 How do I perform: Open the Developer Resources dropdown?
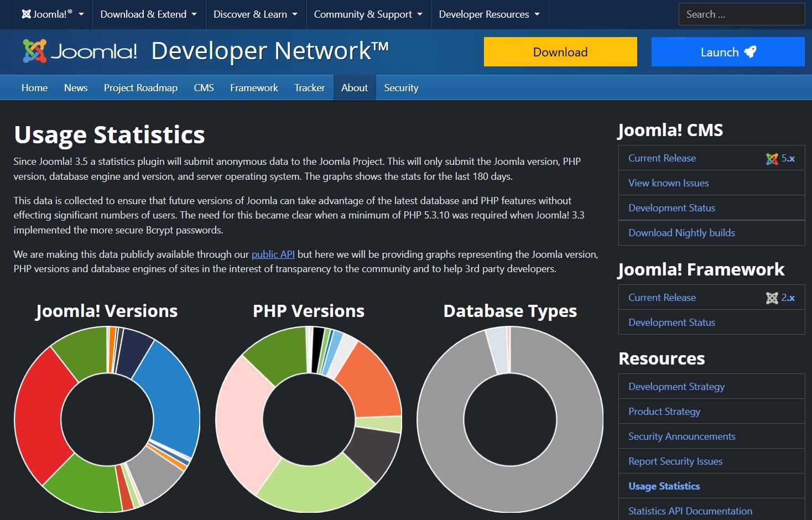[x=489, y=14]
